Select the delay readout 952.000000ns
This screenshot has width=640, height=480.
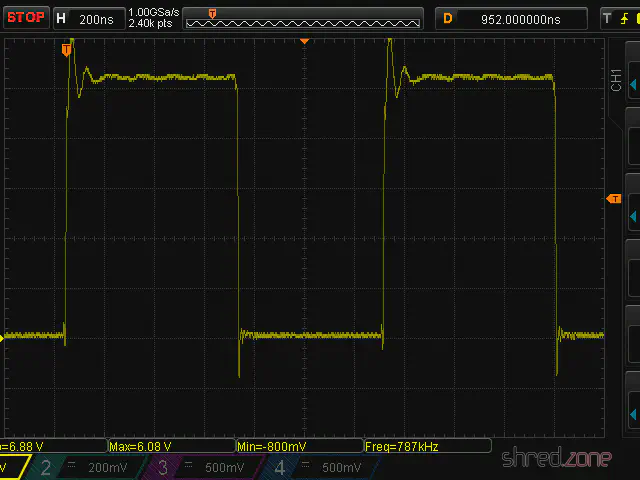[x=518, y=18]
